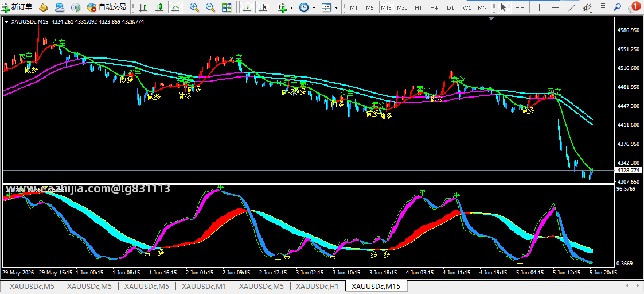Select the M1 timeframe
Image resolution: width=644 pixels, height=294 pixels.
[354, 7]
